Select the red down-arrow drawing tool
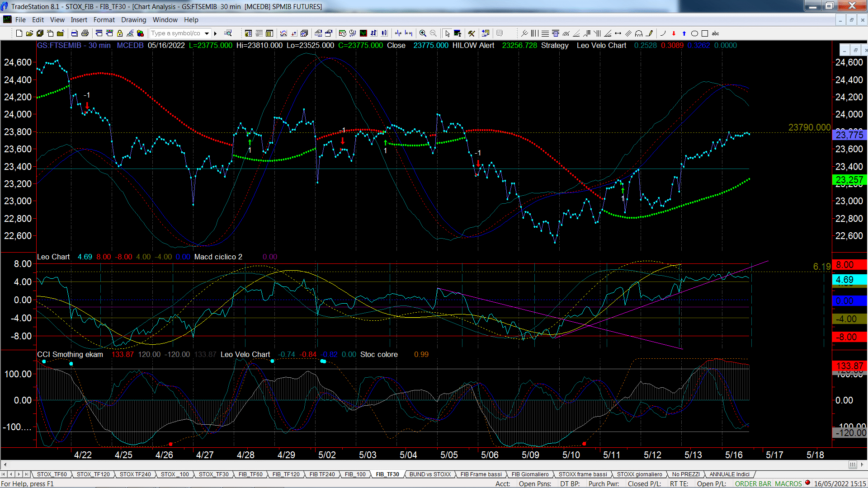 674,33
